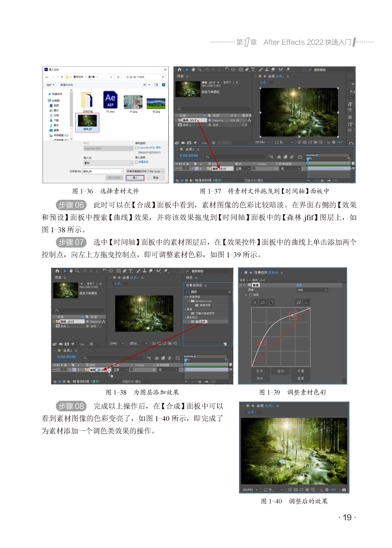Check the 创建合成 import option
The image size is (392, 548).
(137, 162)
